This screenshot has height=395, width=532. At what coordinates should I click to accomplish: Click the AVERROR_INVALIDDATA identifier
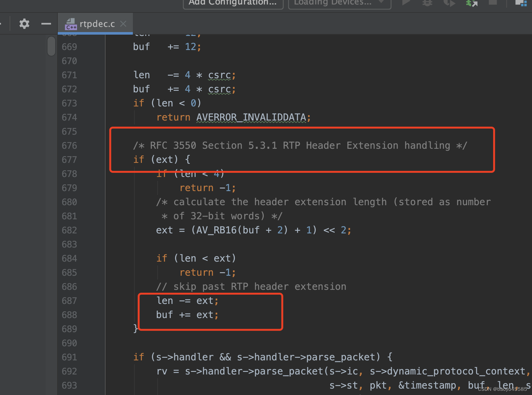pyautogui.click(x=251, y=117)
